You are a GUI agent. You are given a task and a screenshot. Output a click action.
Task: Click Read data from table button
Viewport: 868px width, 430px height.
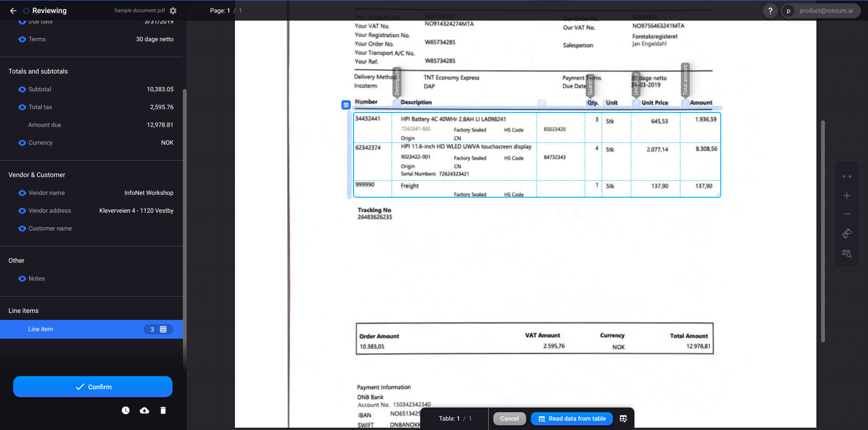pyautogui.click(x=572, y=419)
